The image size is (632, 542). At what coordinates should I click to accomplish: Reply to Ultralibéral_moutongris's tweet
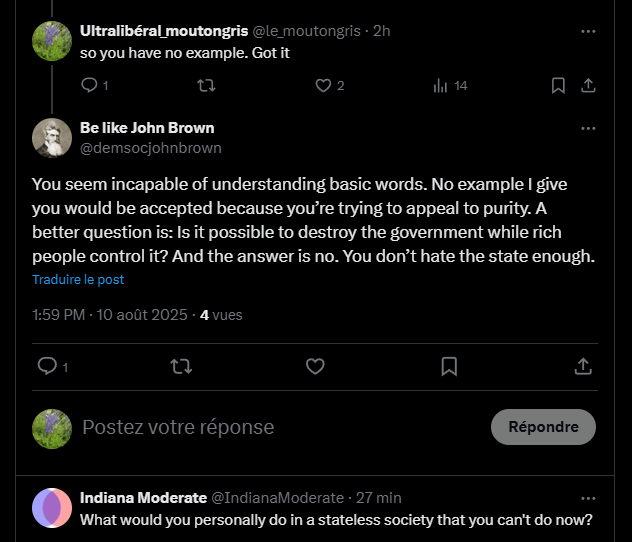[x=88, y=86]
